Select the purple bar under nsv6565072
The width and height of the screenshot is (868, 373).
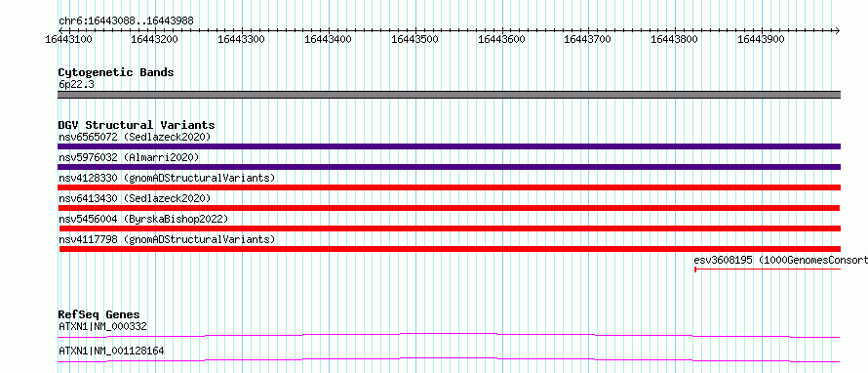coord(449,146)
